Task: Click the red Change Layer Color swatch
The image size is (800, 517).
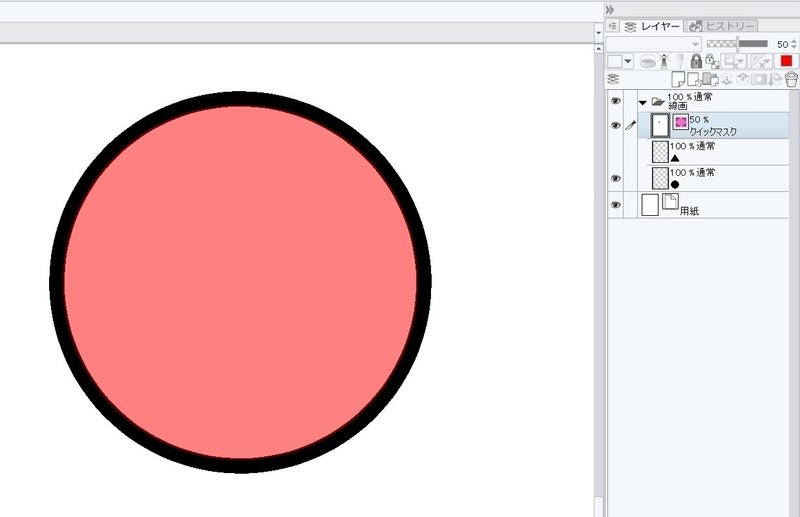Action: [786, 61]
